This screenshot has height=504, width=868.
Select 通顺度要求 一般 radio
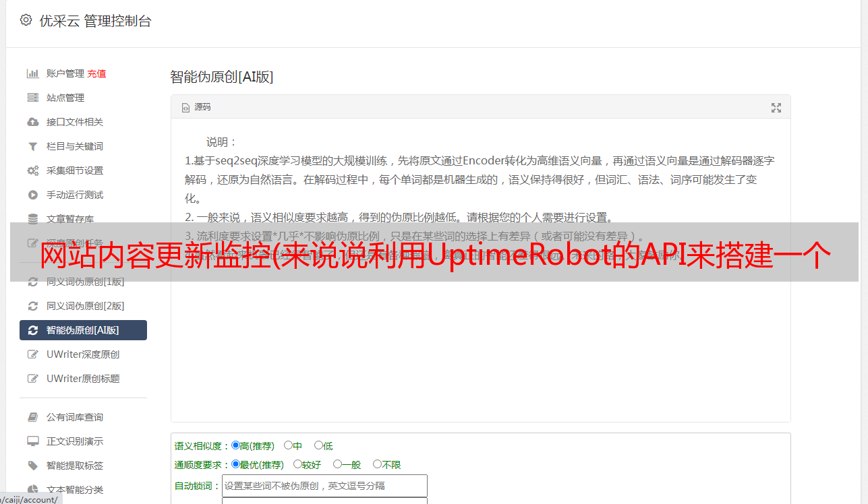337,464
